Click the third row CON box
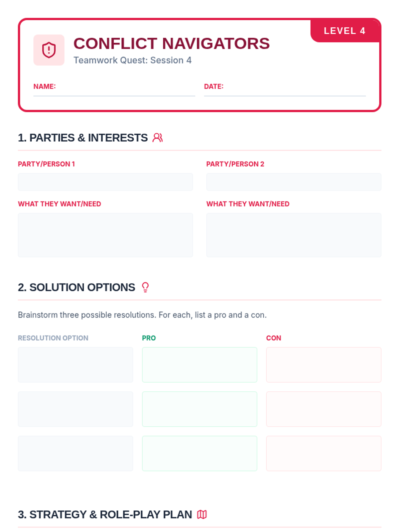The height and width of the screenshot is (532, 399). click(324, 454)
